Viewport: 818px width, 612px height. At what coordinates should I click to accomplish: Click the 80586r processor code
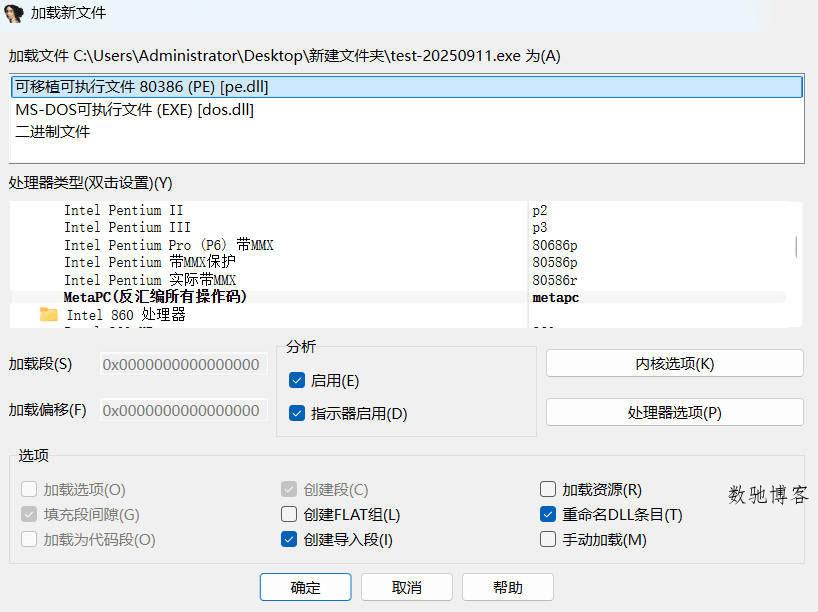[x=555, y=280]
